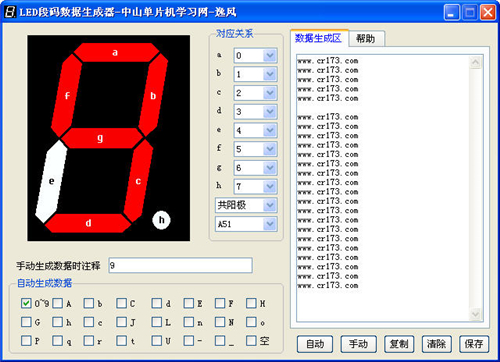Enable the letter J checkbox

[x=121, y=322]
